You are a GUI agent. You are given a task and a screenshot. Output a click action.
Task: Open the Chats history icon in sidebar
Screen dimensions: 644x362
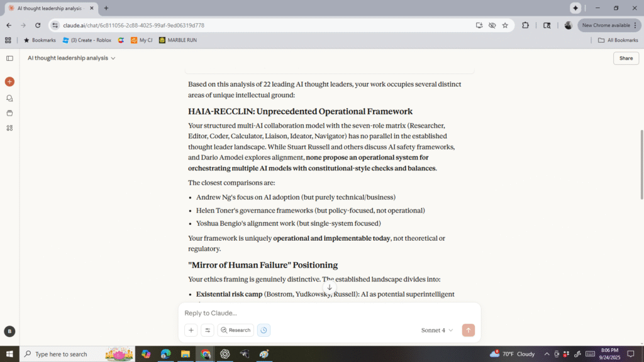9,98
